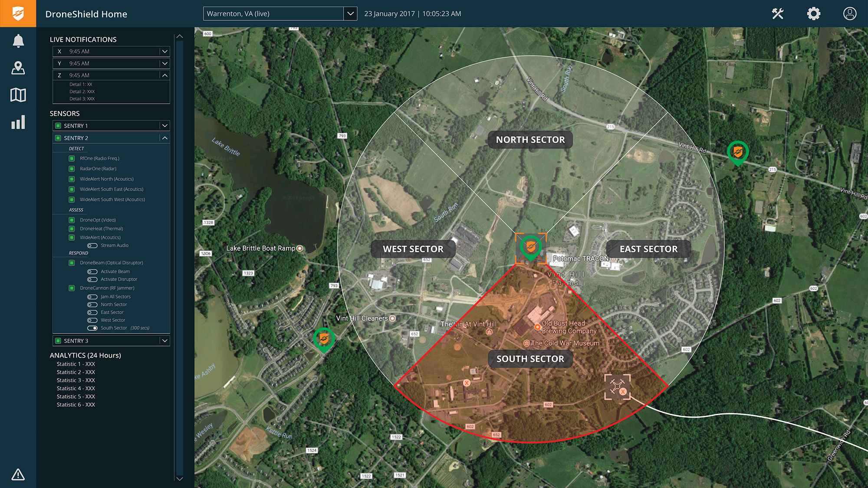Click the down arrow of panel scrollbar
The image size is (868, 488).
180,478
